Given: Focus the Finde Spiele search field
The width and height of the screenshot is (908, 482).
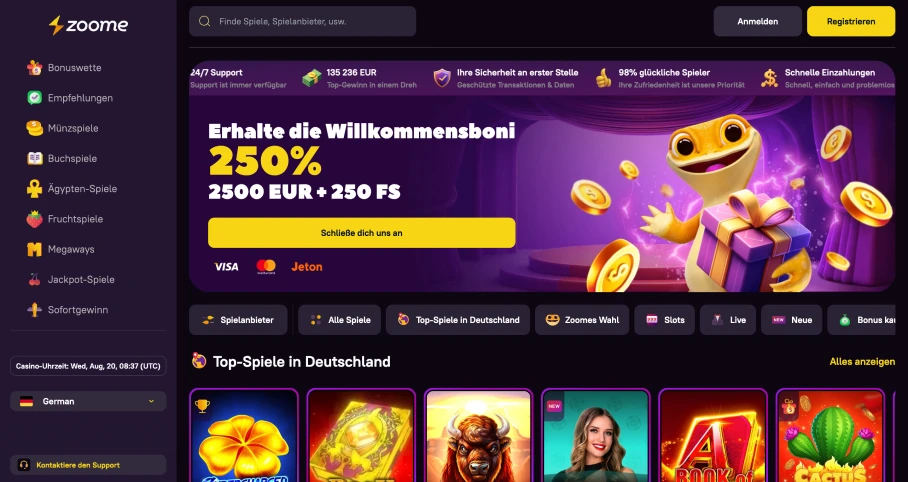Looking at the screenshot, I should click(x=302, y=21).
